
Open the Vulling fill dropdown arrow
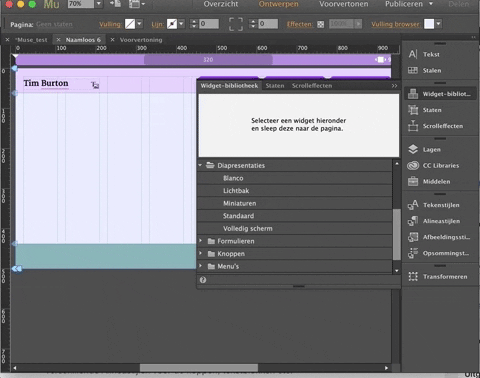[140, 24]
